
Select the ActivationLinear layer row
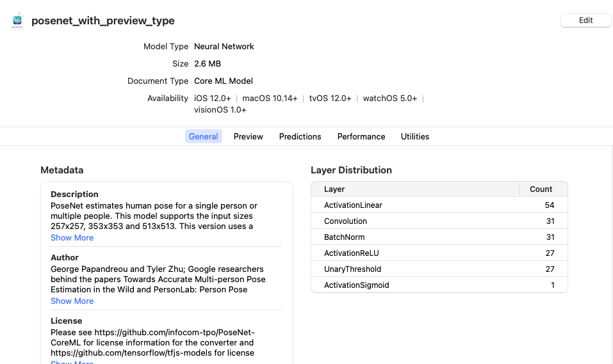439,205
